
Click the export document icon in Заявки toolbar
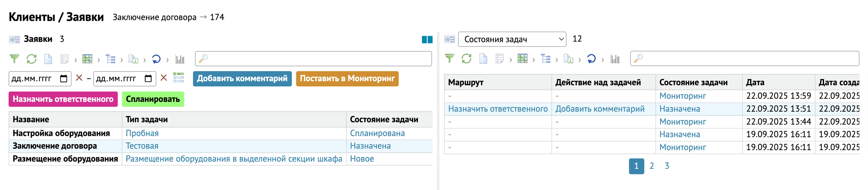(133, 59)
